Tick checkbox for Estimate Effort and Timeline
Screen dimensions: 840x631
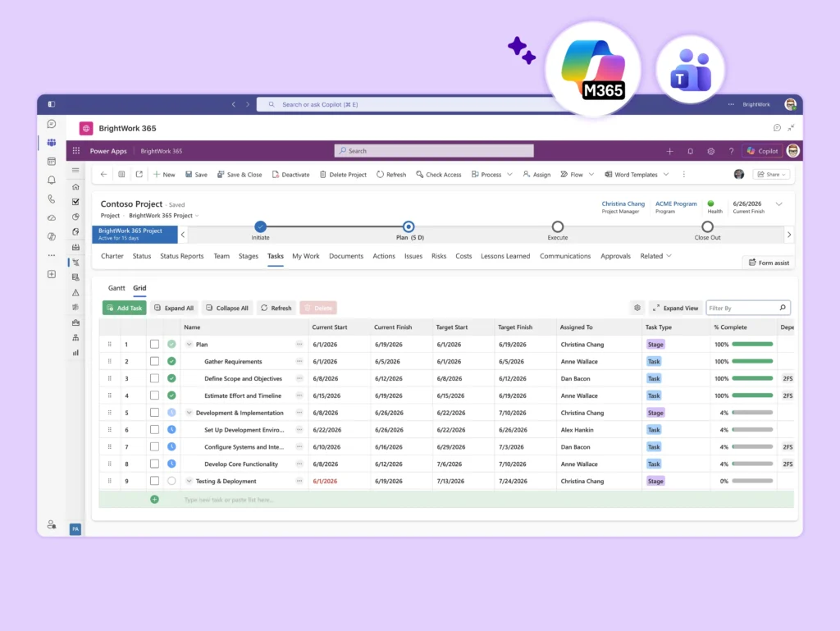pos(154,396)
